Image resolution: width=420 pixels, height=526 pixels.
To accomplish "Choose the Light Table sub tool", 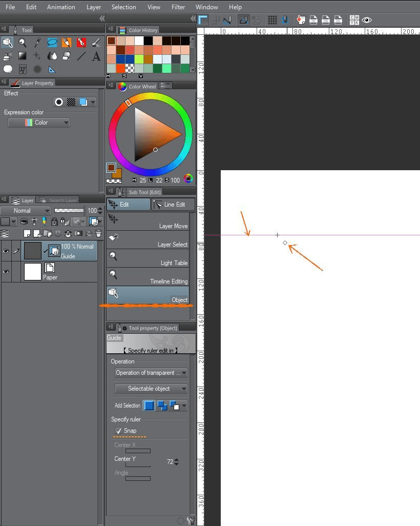I will (x=148, y=258).
